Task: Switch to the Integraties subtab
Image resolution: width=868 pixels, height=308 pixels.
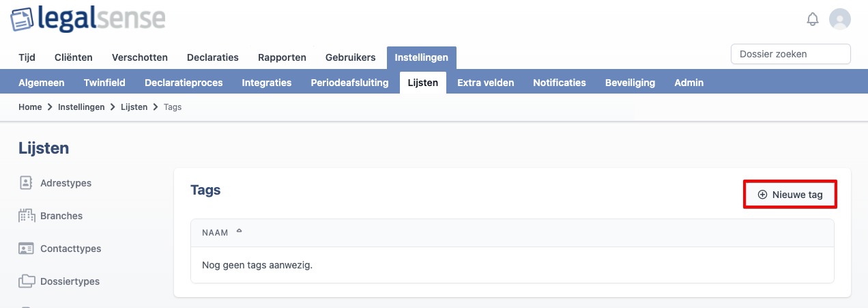Action: point(267,83)
